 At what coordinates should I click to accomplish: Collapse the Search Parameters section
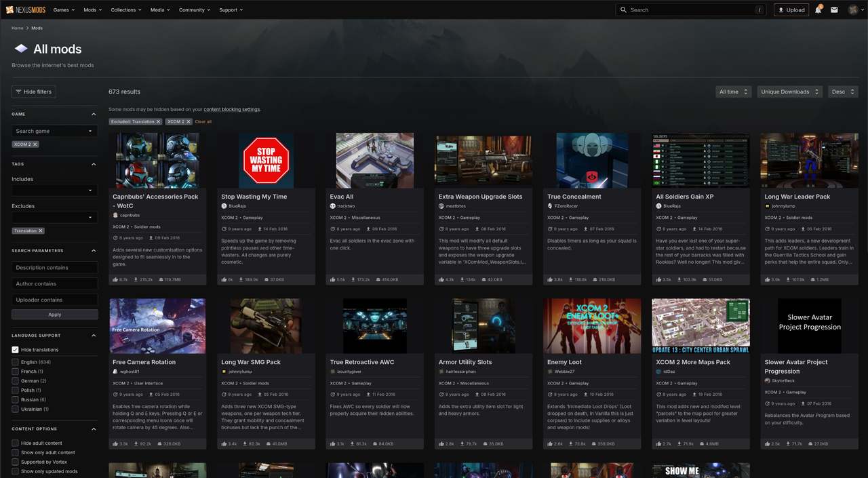[x=94, y=251]
